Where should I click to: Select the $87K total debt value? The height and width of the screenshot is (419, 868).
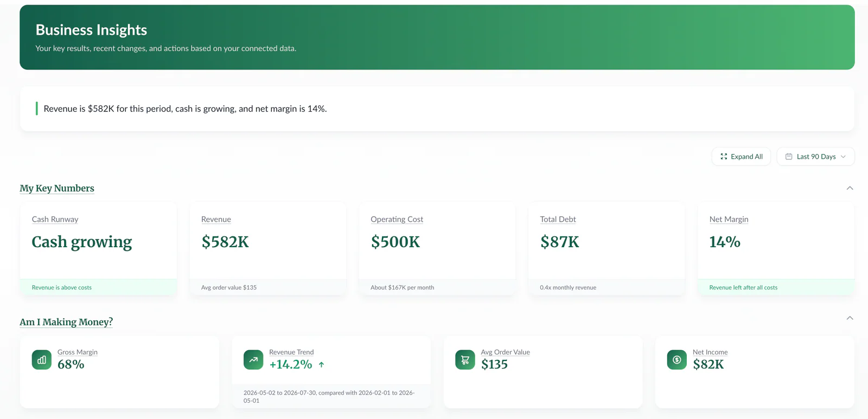(x=559, y=242)
